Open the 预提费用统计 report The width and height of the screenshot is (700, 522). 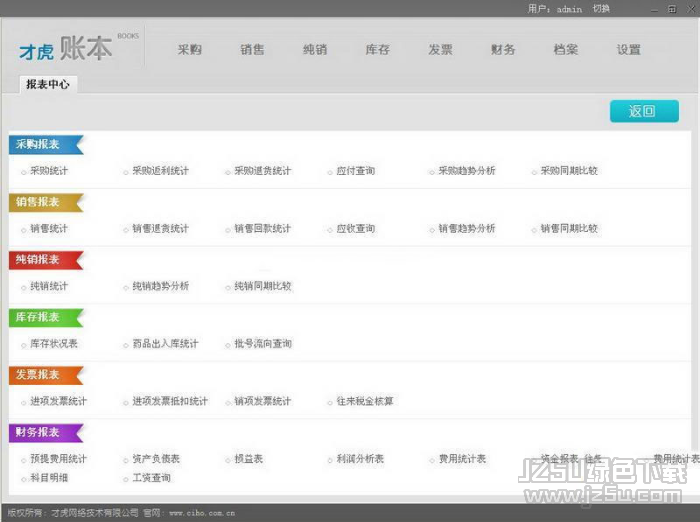coord(58,459)
